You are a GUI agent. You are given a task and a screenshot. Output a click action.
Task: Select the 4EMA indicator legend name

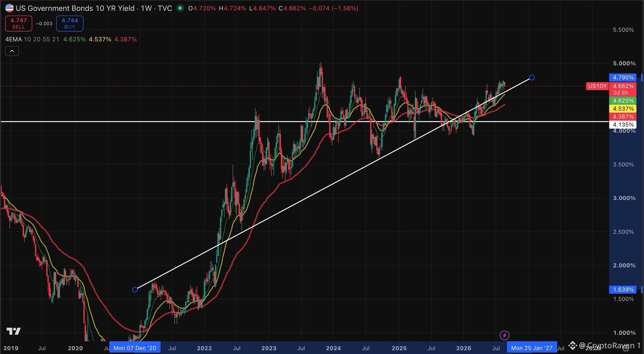[13, 39]
